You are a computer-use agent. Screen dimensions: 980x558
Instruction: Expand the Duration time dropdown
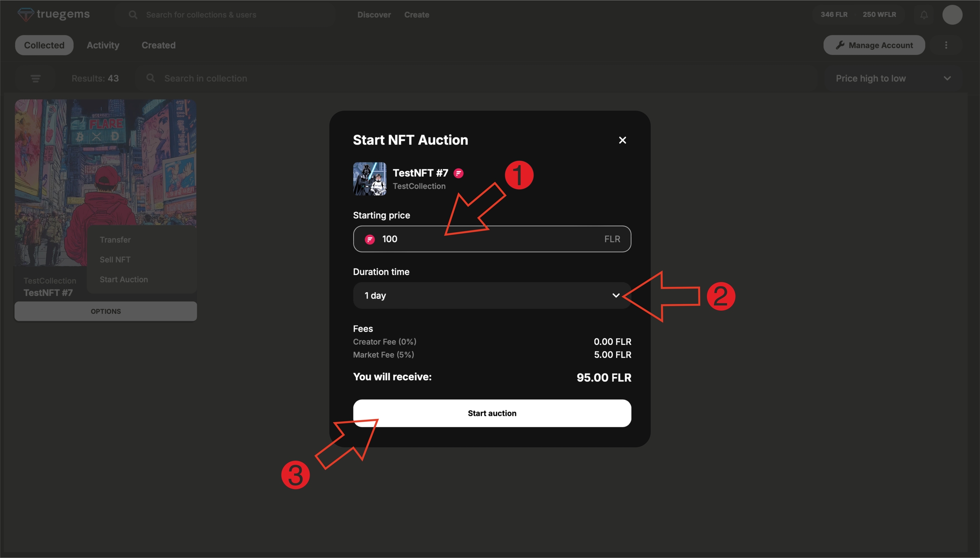pos(492,295)
